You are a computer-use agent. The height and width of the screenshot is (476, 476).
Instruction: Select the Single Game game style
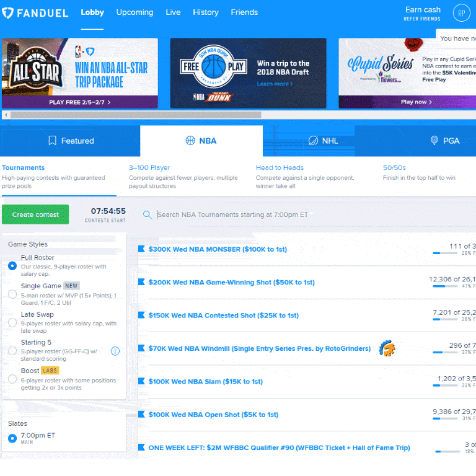pyautogui.click(x=12, y=294)
